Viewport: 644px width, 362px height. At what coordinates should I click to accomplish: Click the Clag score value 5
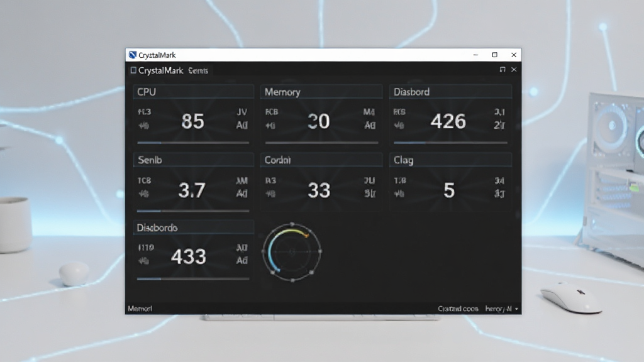(449, 190)
